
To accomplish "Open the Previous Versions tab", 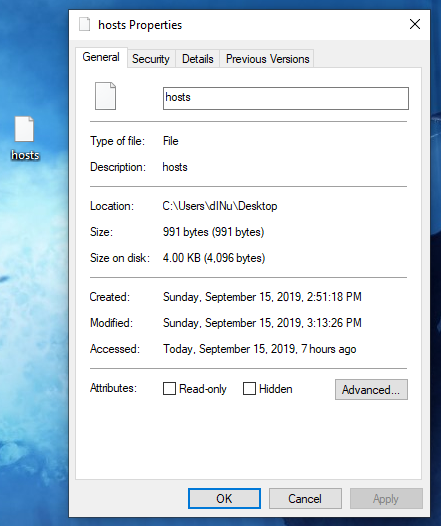I will pos(267,59).
